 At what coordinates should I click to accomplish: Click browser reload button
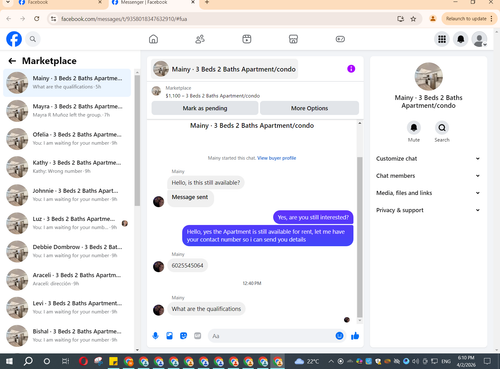pyautogui.click(x=37, y=19)
